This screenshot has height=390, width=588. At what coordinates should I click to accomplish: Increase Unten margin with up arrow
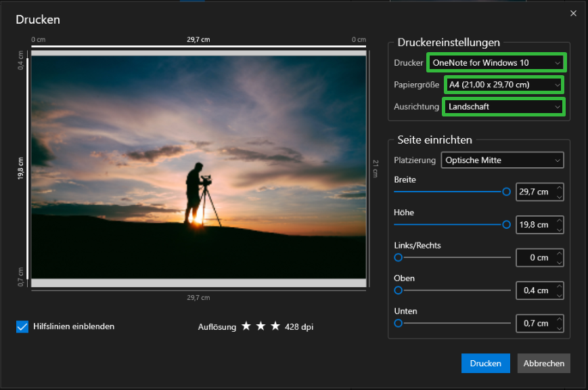tap(559, 319)
